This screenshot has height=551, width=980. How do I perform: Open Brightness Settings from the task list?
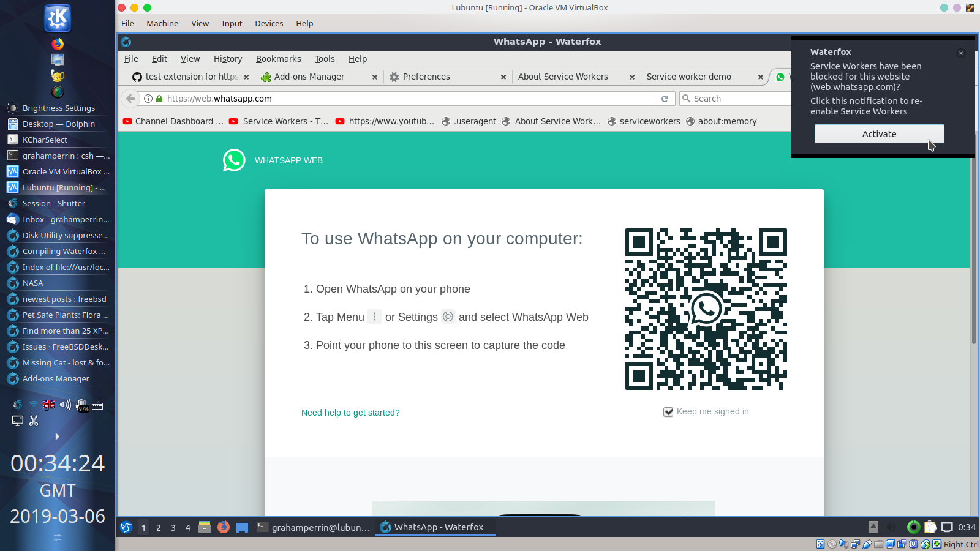pos(58,108)
